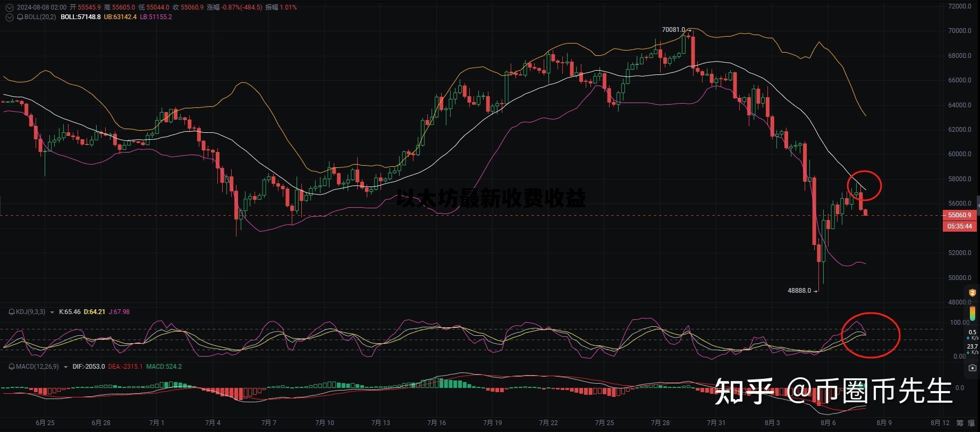Toggle the 爆 liquidation button
The image size is (980, 432).
[x=971, y=423]
